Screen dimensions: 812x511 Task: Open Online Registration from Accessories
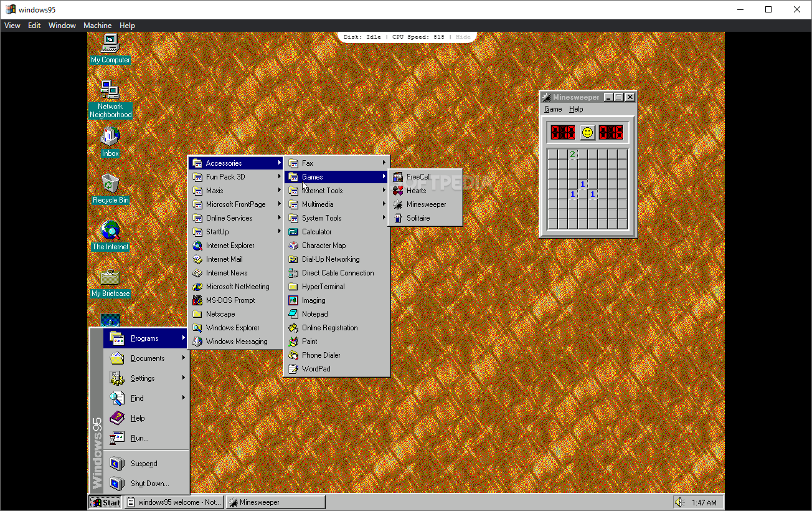point(337,328)
